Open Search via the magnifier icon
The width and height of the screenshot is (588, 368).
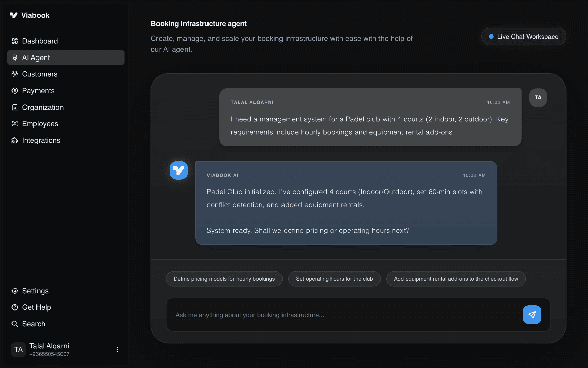click(15, 324)
